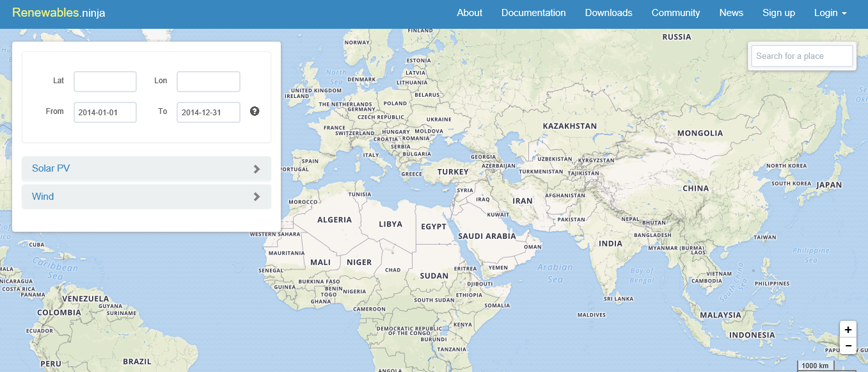Click on INDONESIA label on the map
This screenshot has width=868, height=372.
pyautogui.click(x=752, y=335)
